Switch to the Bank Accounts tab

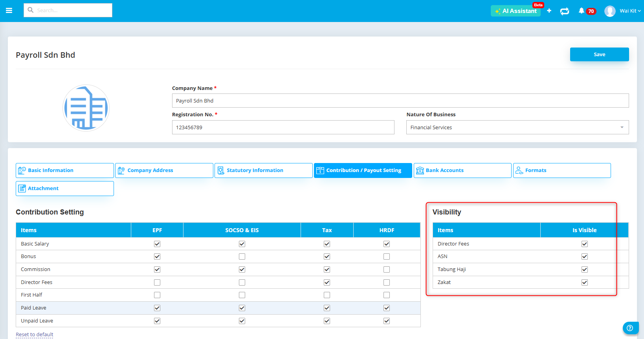coord(462,170)
